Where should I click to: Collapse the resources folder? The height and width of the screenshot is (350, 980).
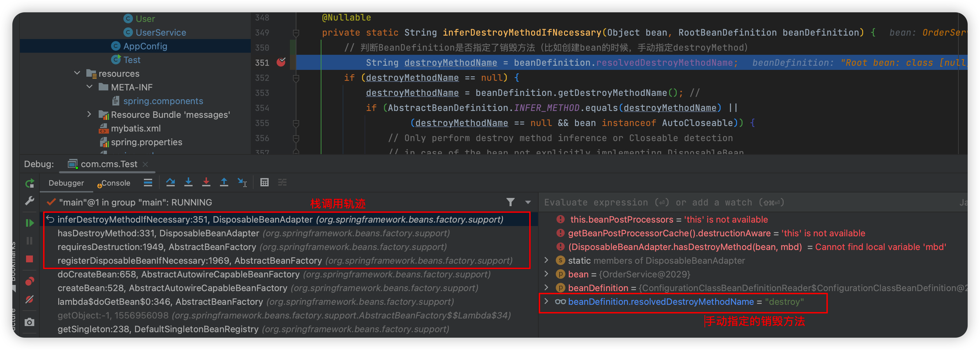point(77,73)
